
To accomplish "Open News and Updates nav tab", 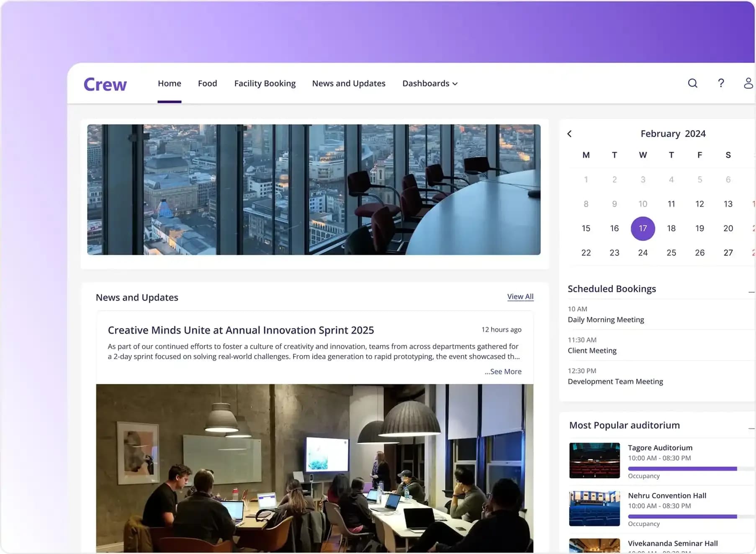I will pyautogui.click(x=349, y=83).
